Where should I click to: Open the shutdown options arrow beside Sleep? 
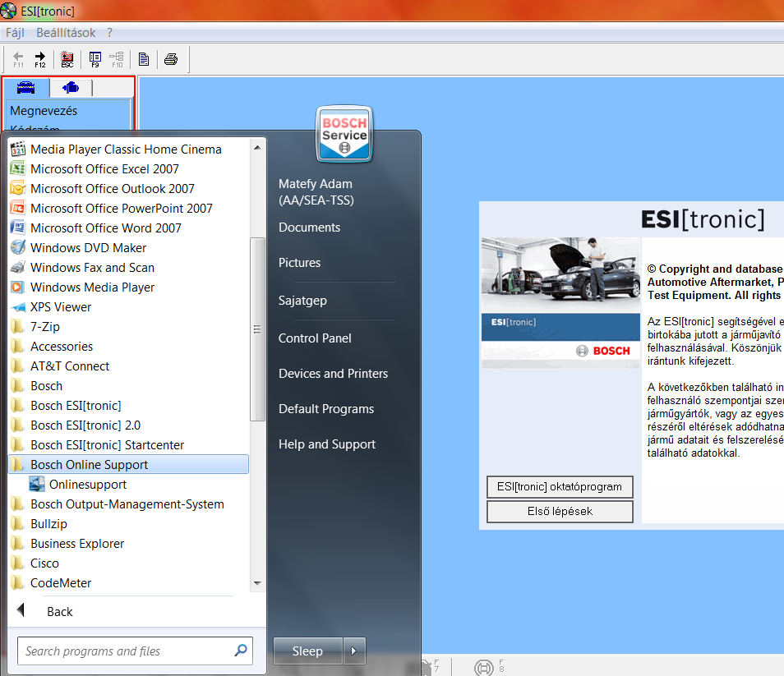[354, 651]
